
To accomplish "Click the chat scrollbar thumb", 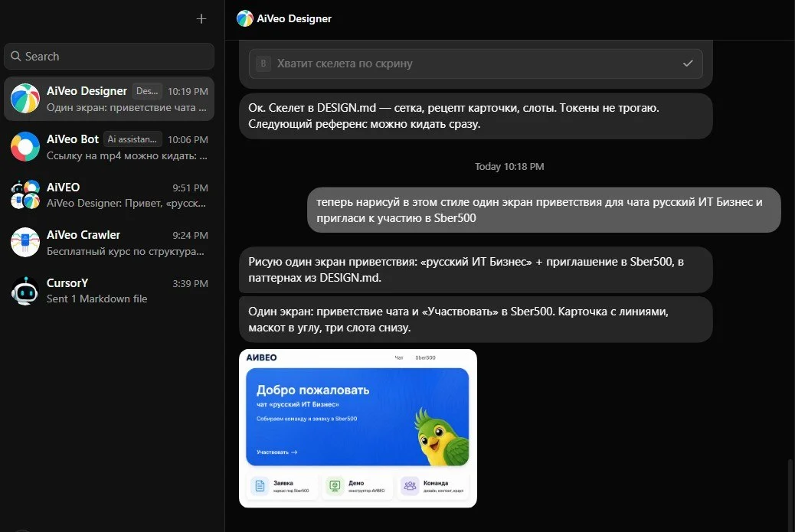I will pyautogui.click(x=790, y=494).
